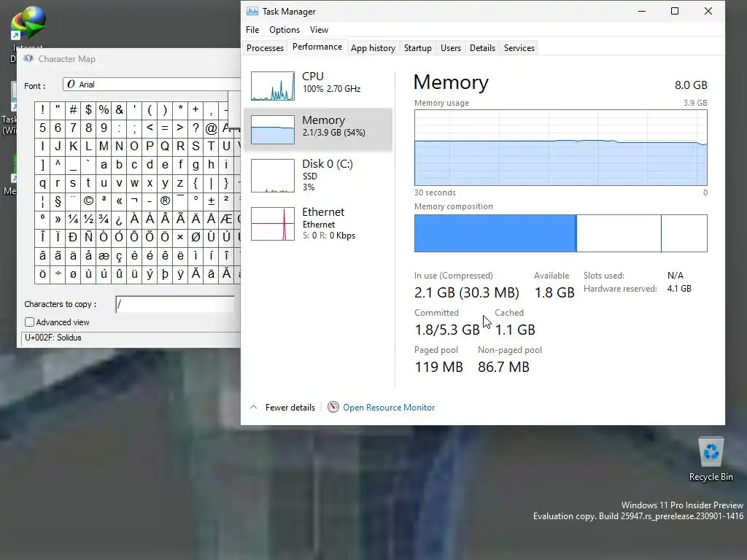This screenshot has width=747, height=560.
Task: Select the ¼ fraction character cell
Action: 73,219
